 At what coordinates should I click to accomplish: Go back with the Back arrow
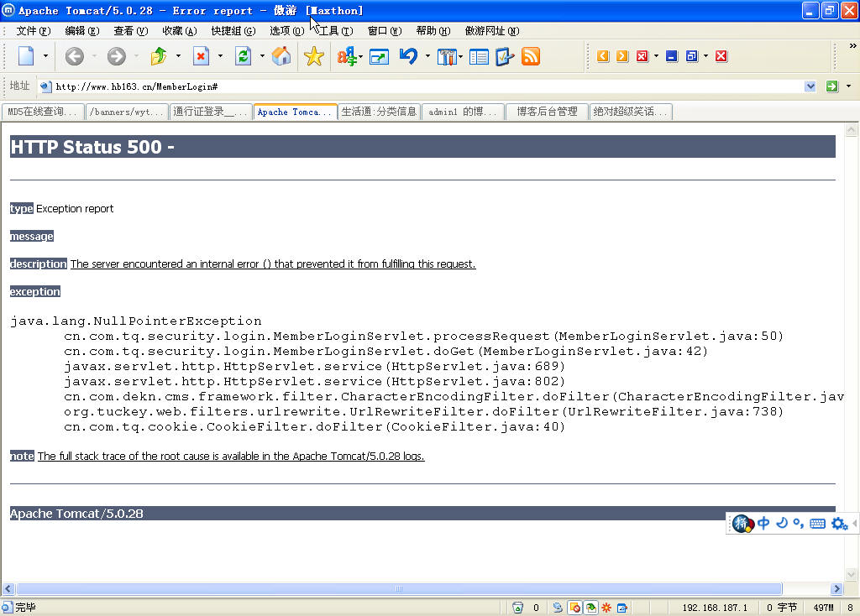tap(75, 56)
